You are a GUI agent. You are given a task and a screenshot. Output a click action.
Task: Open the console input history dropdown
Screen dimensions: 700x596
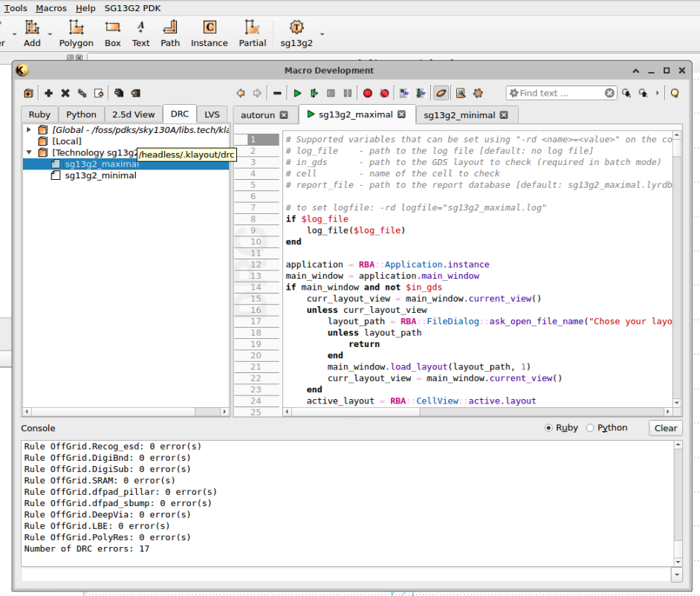point(677,574)
